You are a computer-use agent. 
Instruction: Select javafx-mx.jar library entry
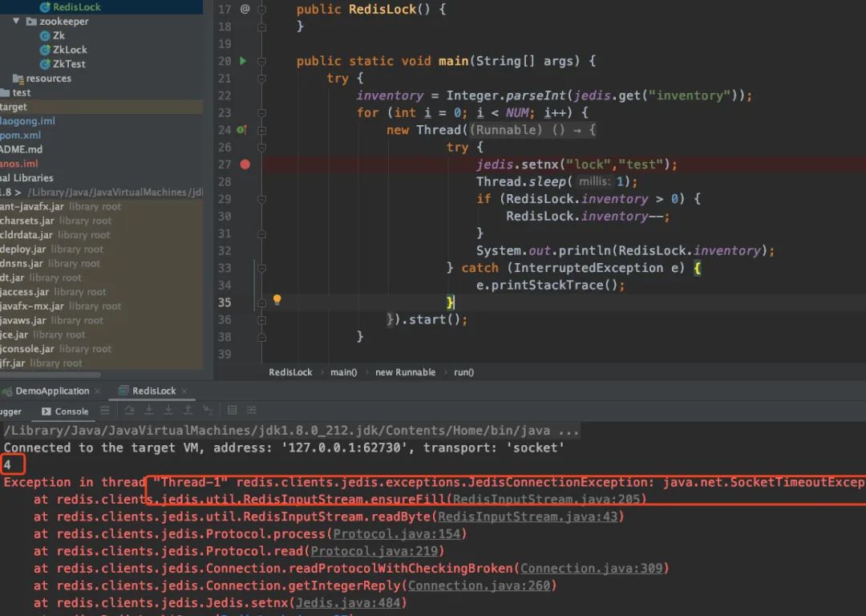click(x=61, y=306)
